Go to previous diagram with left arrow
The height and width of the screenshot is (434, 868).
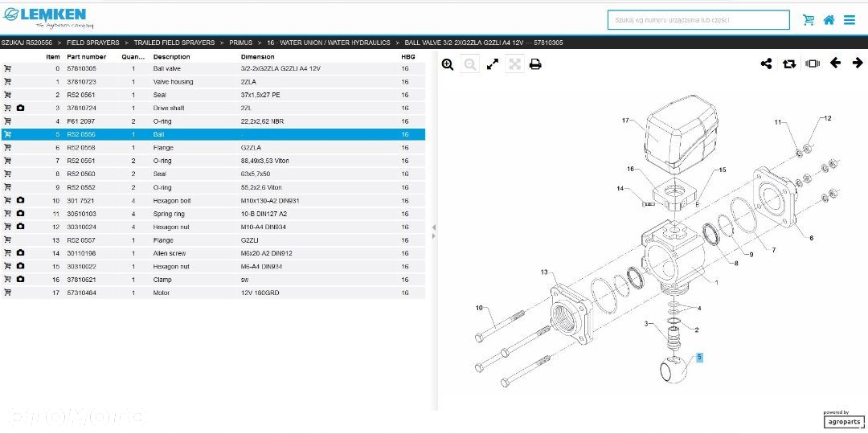(835, 63)
